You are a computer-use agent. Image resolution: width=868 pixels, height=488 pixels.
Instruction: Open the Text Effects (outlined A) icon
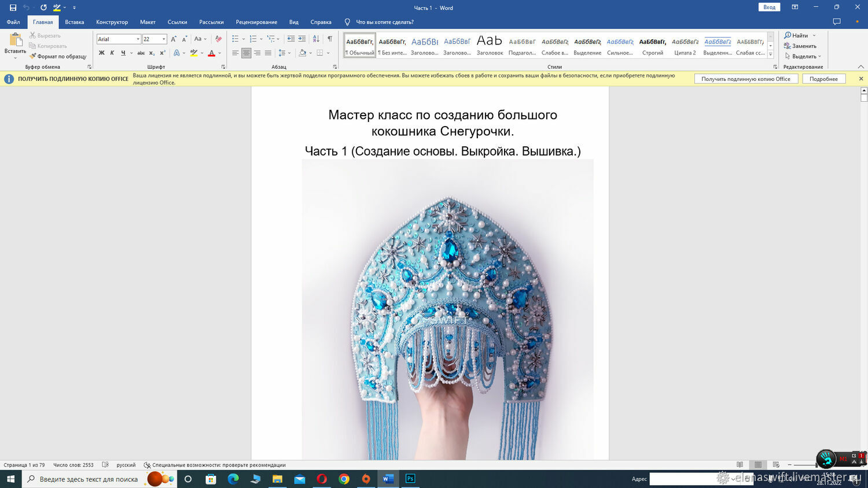[177, 53]
